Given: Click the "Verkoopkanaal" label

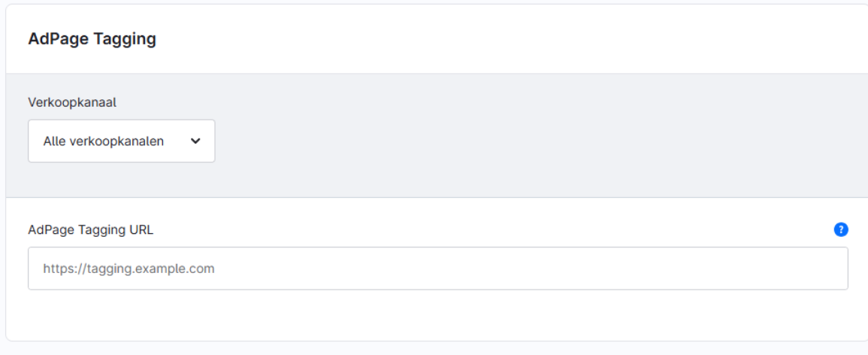Looking at the screenshot, I should (72, 102).
